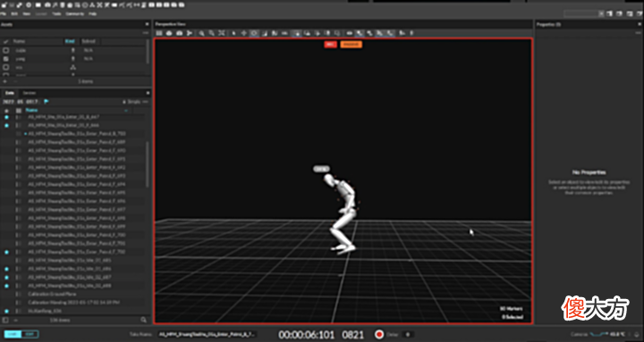Click the circular gear-like icon in top toolbar
The height and width of the screenshot is (342, 644).
click(x=29, y=5)
